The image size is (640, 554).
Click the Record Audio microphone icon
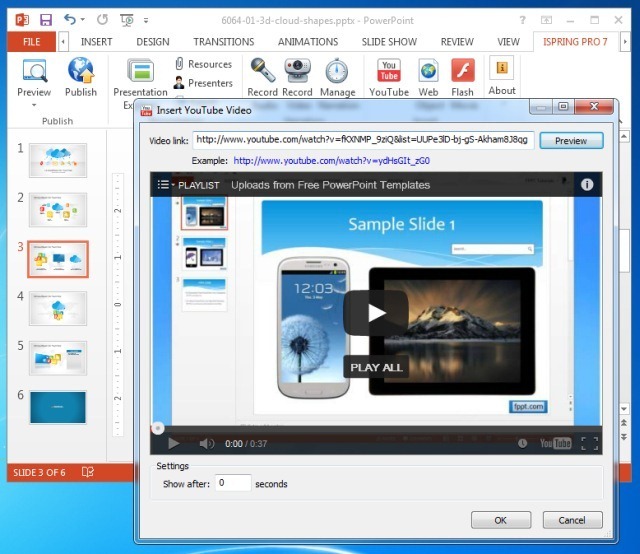point(262,70)
